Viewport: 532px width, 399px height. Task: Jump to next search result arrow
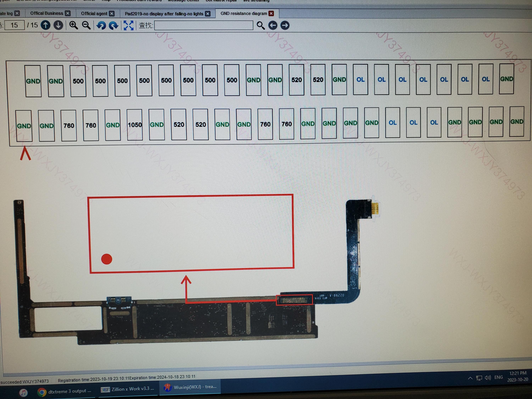(285, 25)
